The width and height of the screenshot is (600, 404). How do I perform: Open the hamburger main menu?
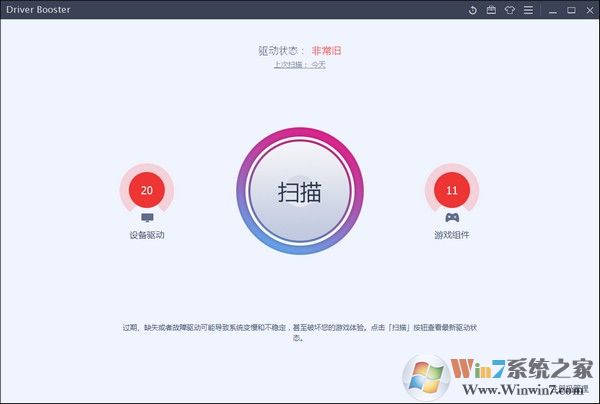click(x=528, y=10)
